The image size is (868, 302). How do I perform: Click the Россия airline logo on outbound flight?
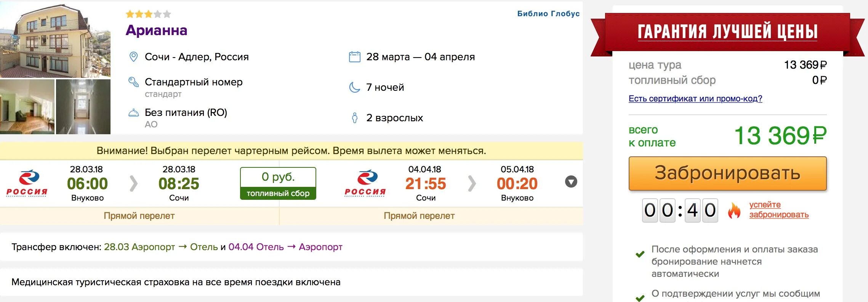coord(27,183)
